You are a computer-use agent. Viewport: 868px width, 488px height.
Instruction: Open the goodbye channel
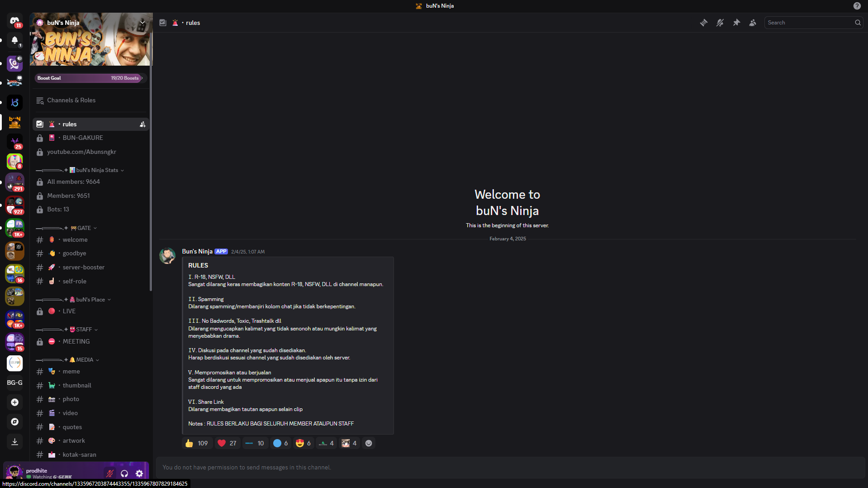(x=90, y=253)
